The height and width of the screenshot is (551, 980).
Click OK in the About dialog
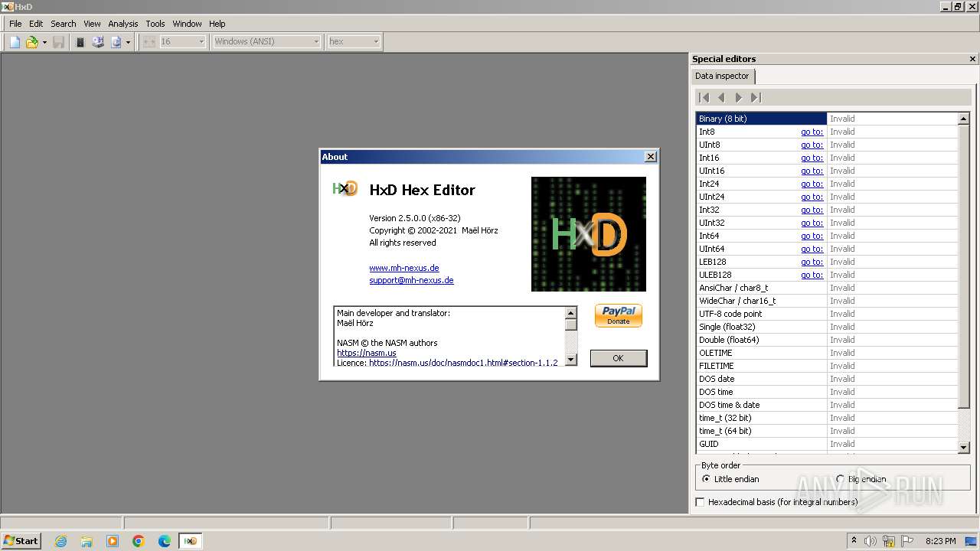coord(619,358)
